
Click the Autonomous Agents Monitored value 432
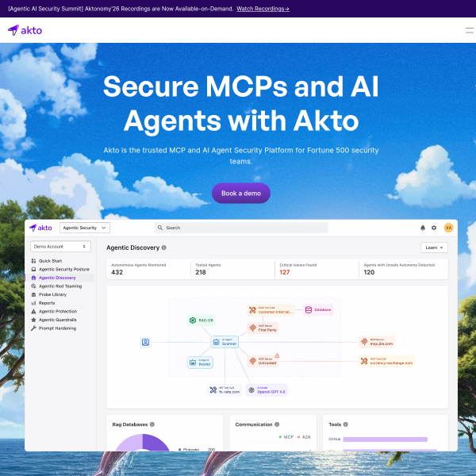tap(117, 272)
